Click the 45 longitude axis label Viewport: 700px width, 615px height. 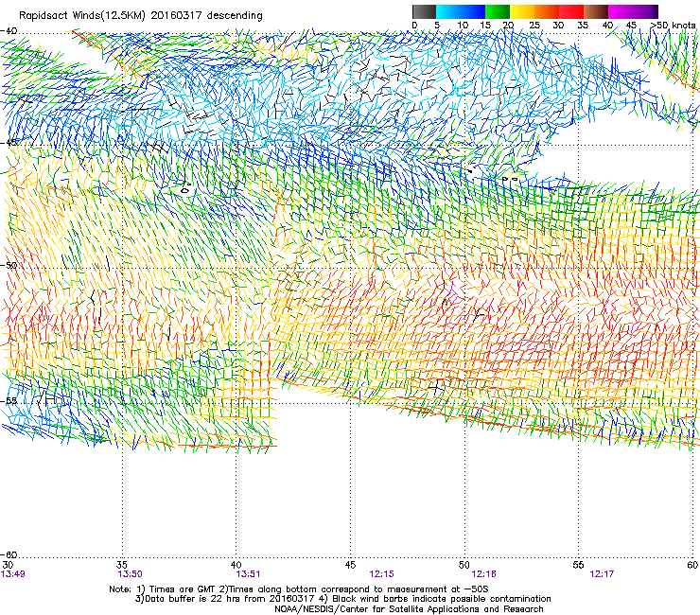[x=350, y=566]
